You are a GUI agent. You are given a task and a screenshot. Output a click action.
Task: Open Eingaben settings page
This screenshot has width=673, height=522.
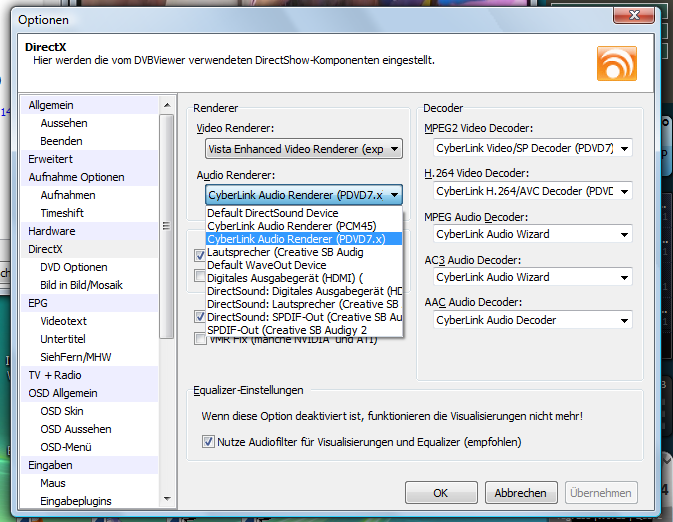90,466
